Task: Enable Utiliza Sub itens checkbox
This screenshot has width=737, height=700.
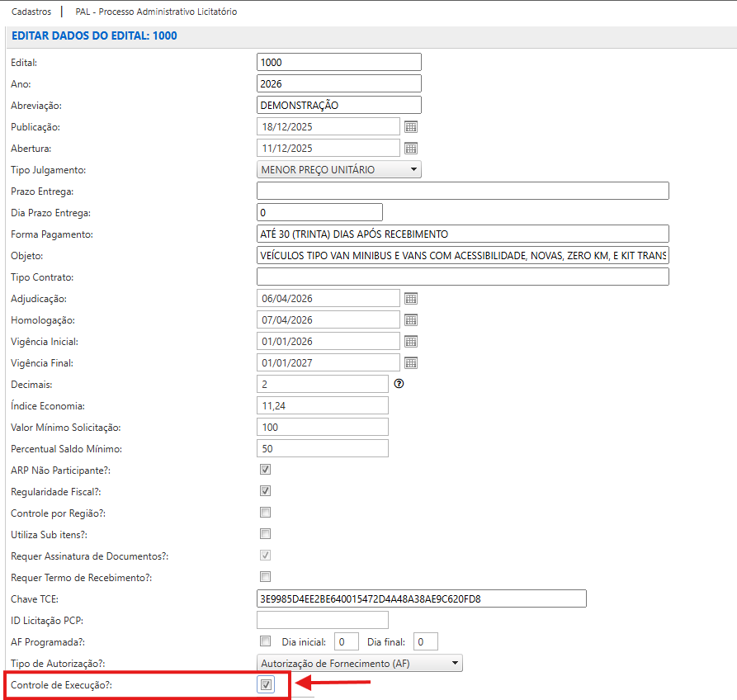Action: click(266, 533)
